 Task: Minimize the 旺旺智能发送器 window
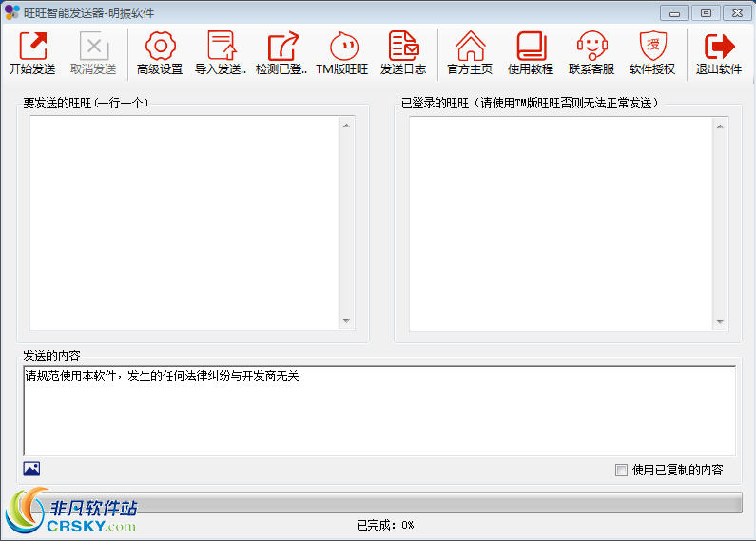tap(674, 13)
